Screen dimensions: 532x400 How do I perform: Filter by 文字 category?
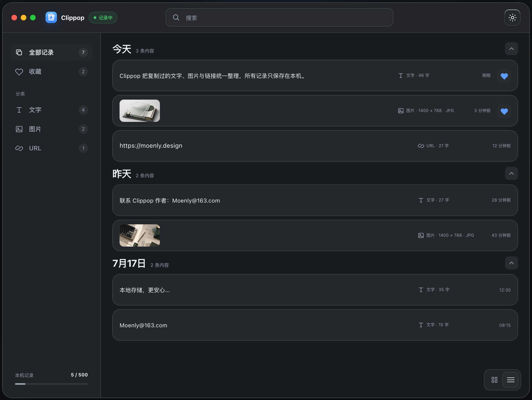51,110
